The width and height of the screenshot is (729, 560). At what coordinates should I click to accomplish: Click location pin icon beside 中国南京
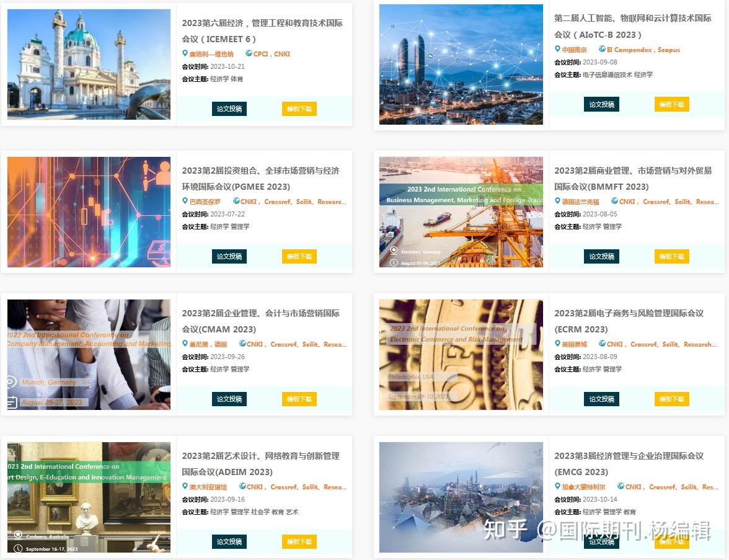[x=557, y=49]
